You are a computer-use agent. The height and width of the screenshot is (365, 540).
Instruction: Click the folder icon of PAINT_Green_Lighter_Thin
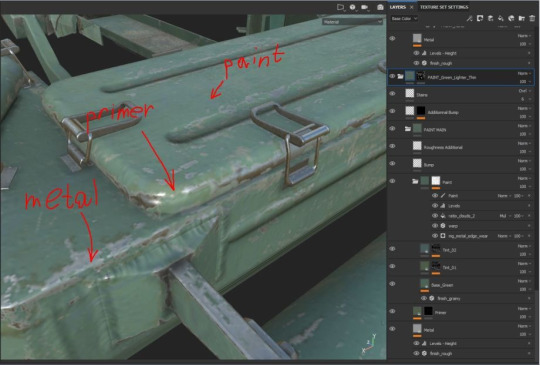point(400,76)
